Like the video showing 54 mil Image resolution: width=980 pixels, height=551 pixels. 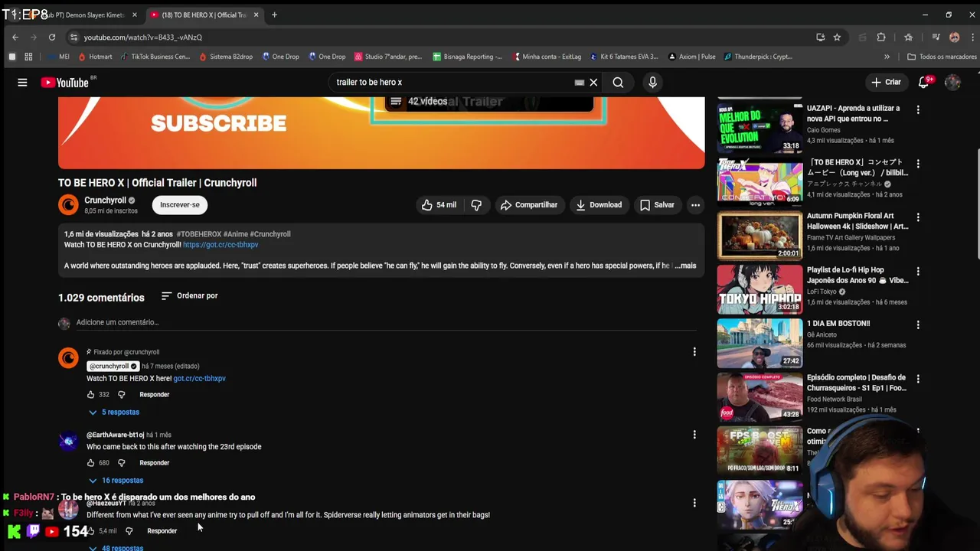[439, 204]
